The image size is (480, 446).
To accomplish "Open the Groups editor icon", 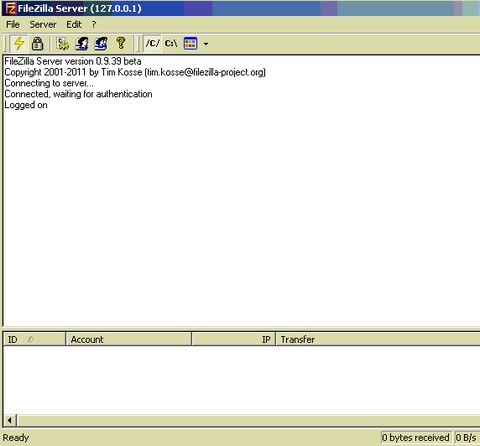I will pyautogui.click(x=101, y=44).
